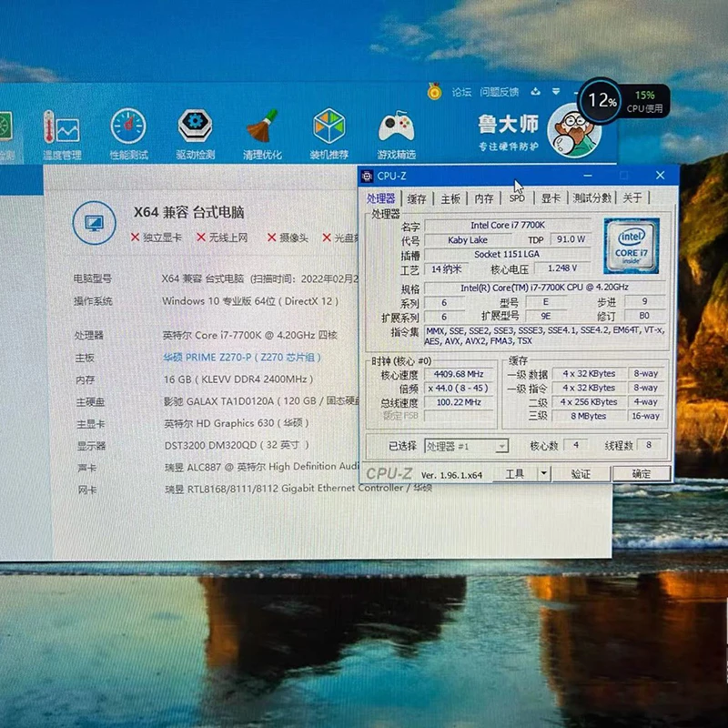Click the 英特尔 HD Graphics 630 text
728x728 pixels.
coord(237,423)
